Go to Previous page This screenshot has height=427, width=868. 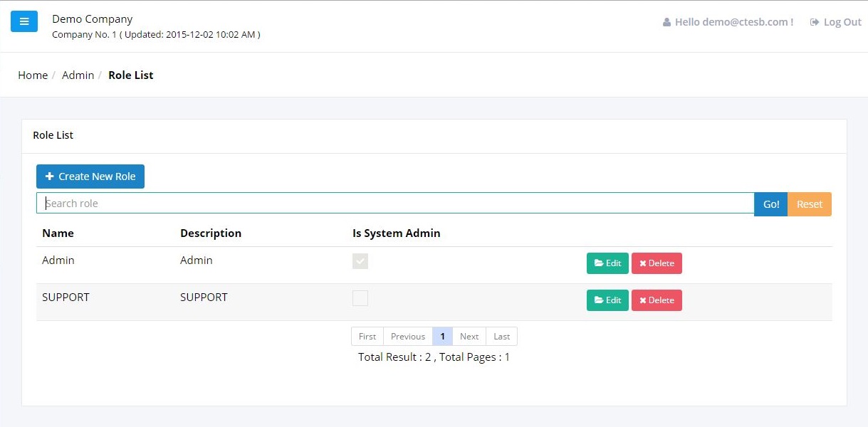pyautogui.click(x=408, y=337)
